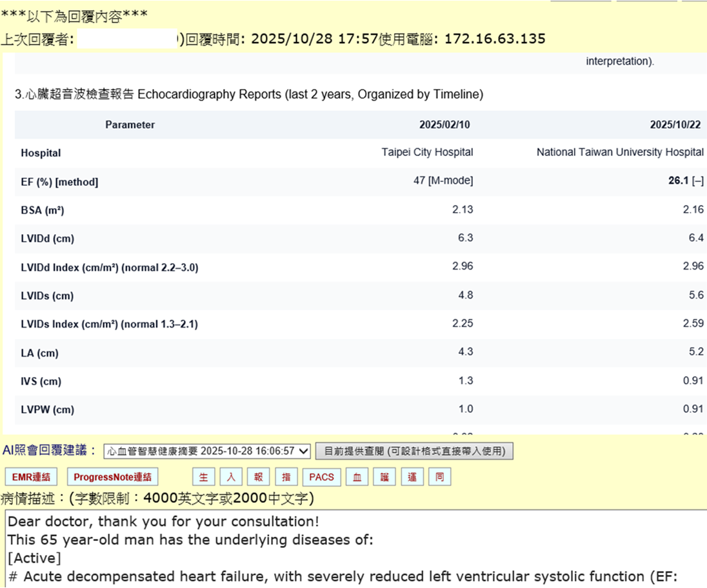This screenshot has width=707, height=588.
Task: Click the 同 shortcut button
Action: 439,477
